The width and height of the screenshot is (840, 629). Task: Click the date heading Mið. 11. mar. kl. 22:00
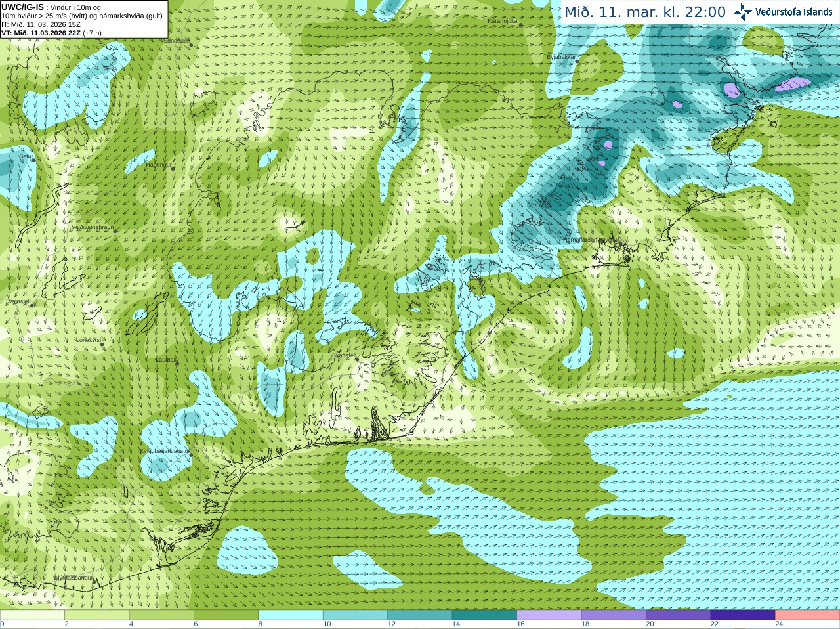pyautogui.click(x=646, y=12)
